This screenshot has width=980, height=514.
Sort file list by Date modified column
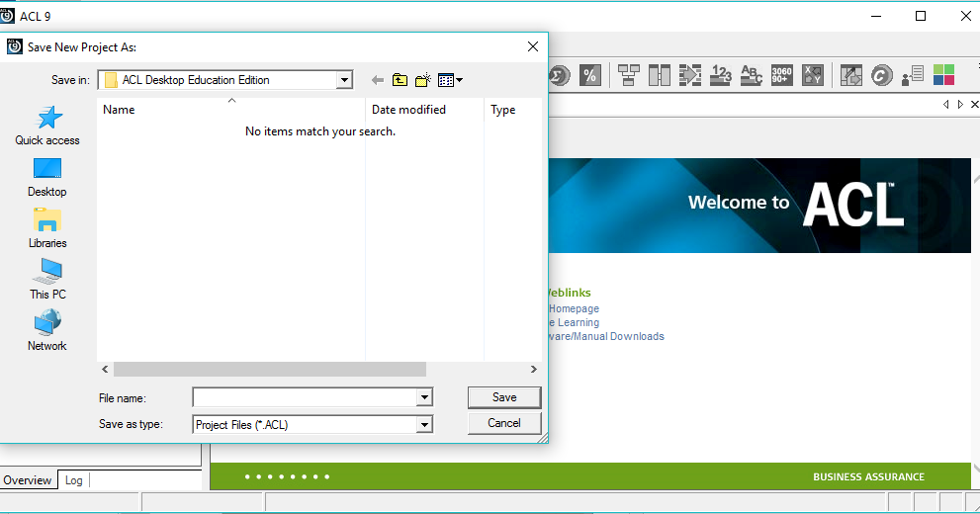pyautogui.click(x=424, y=110)
